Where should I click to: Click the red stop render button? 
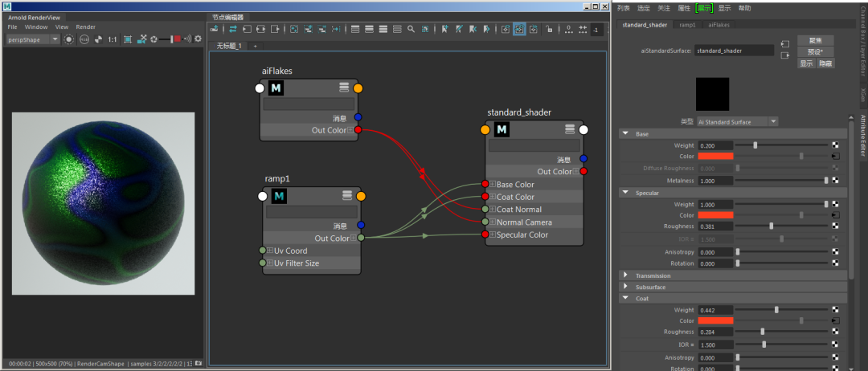(177, 39)
